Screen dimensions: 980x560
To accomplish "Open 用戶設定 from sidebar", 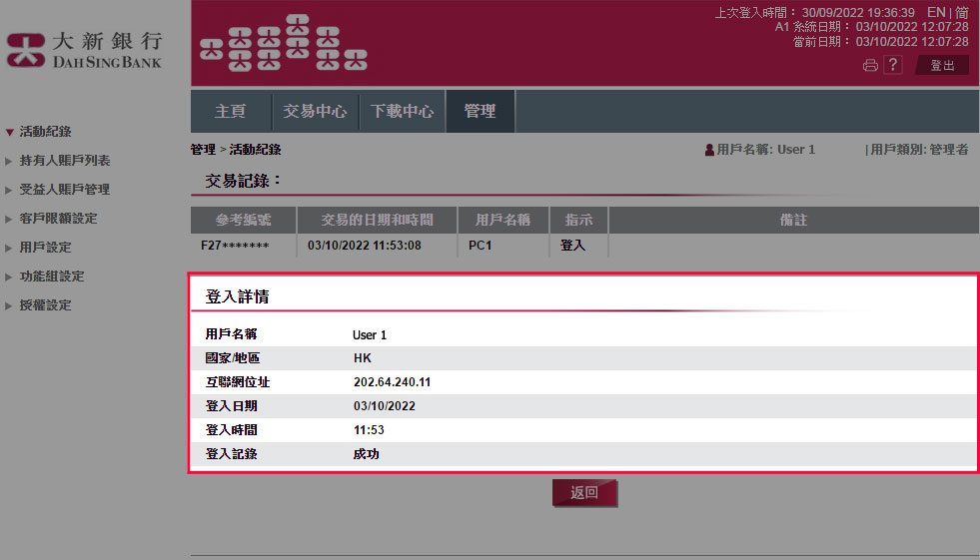I will [45, 248].
